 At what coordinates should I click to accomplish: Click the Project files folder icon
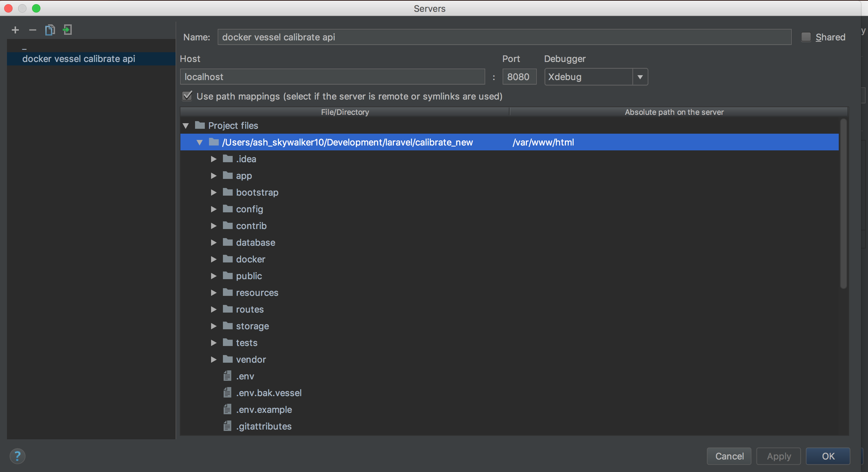pyautogui.click(x=200, y=125)
